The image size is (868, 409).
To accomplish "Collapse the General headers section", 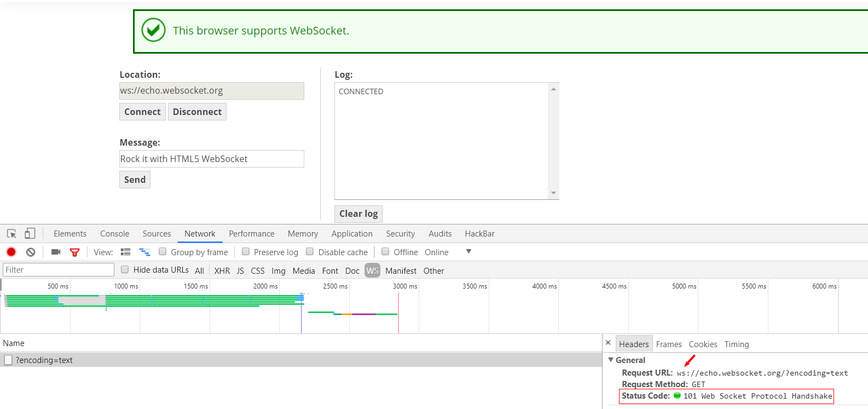I will [x=611, y=360].
